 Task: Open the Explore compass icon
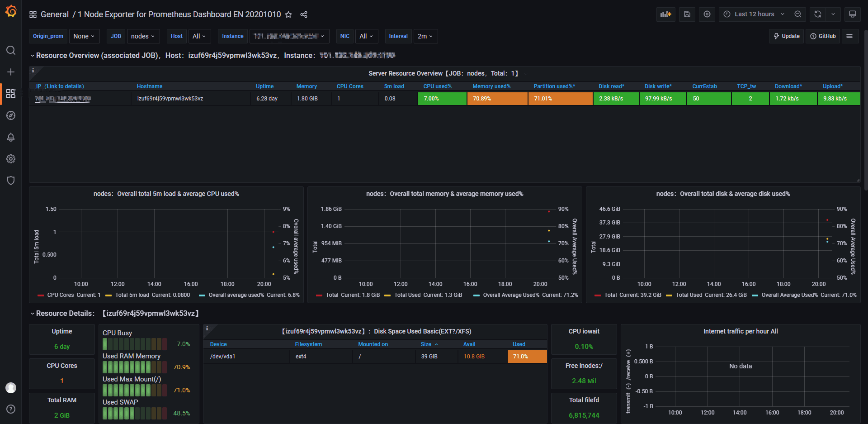point(11,115)
